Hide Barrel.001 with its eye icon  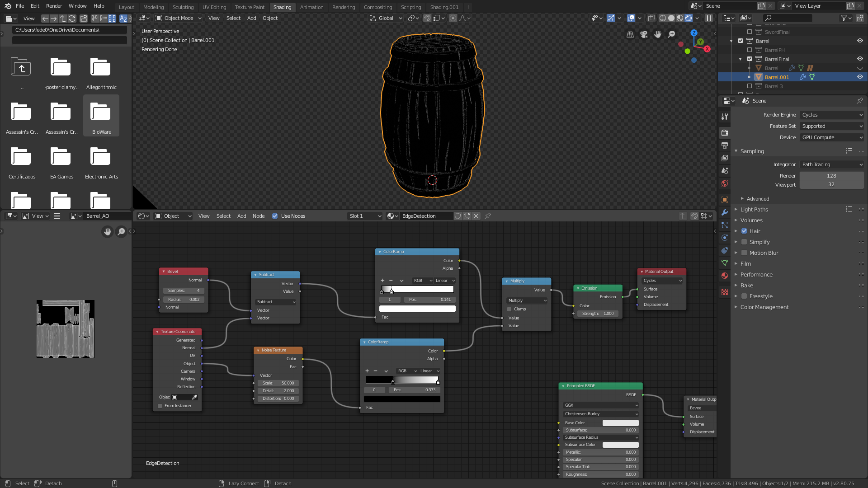click(x=860, y=77)
